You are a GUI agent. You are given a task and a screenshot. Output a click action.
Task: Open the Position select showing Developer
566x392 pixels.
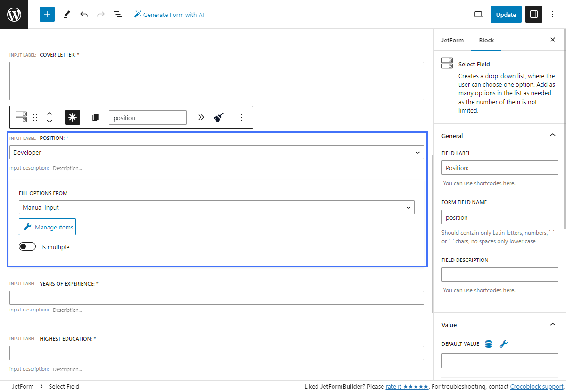point(217,152)
